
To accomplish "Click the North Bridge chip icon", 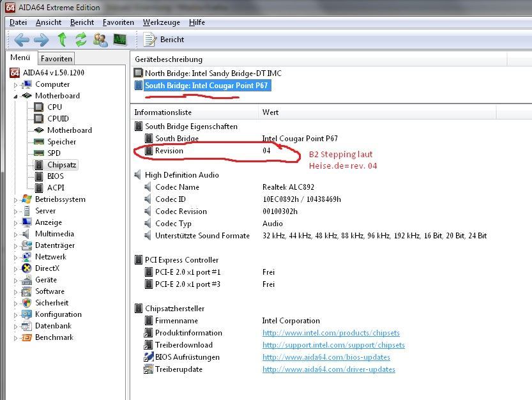I will [x=138, y=73].
